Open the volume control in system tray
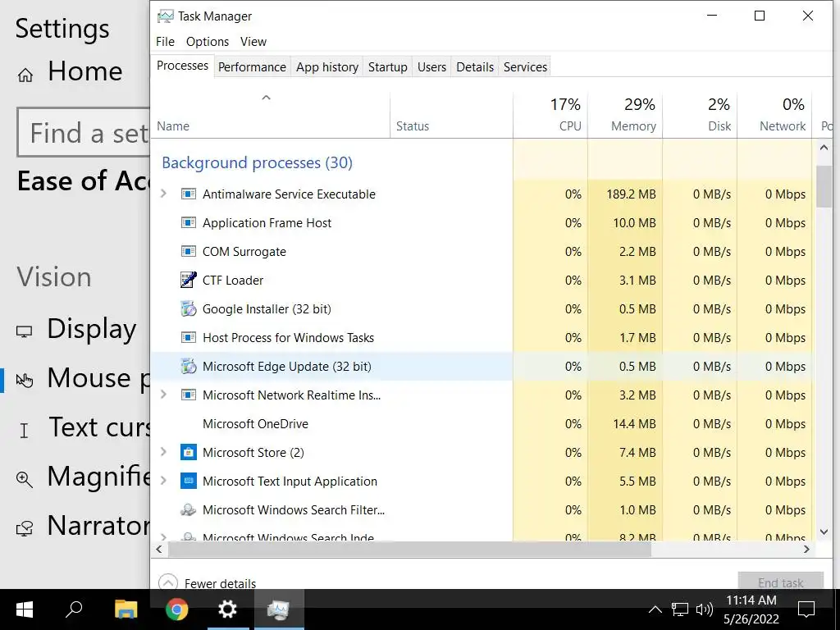This screenshot has width=840, height=630. click(704, 609)
